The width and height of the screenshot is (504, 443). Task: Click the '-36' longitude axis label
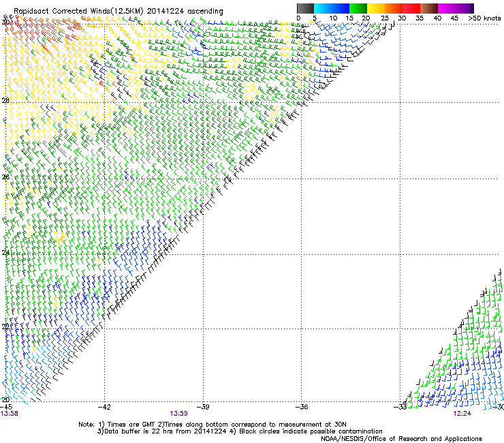[302, 407]
